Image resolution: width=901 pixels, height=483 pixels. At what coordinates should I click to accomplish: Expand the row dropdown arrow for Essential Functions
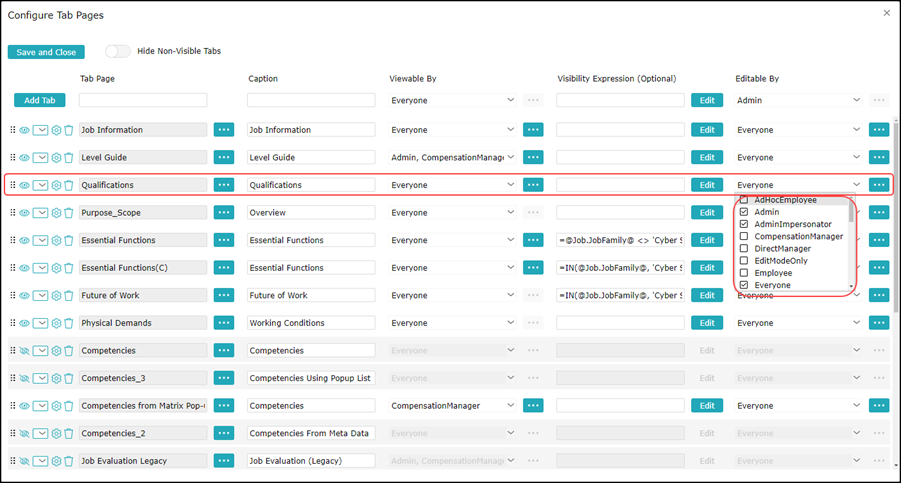click(40, 241)
